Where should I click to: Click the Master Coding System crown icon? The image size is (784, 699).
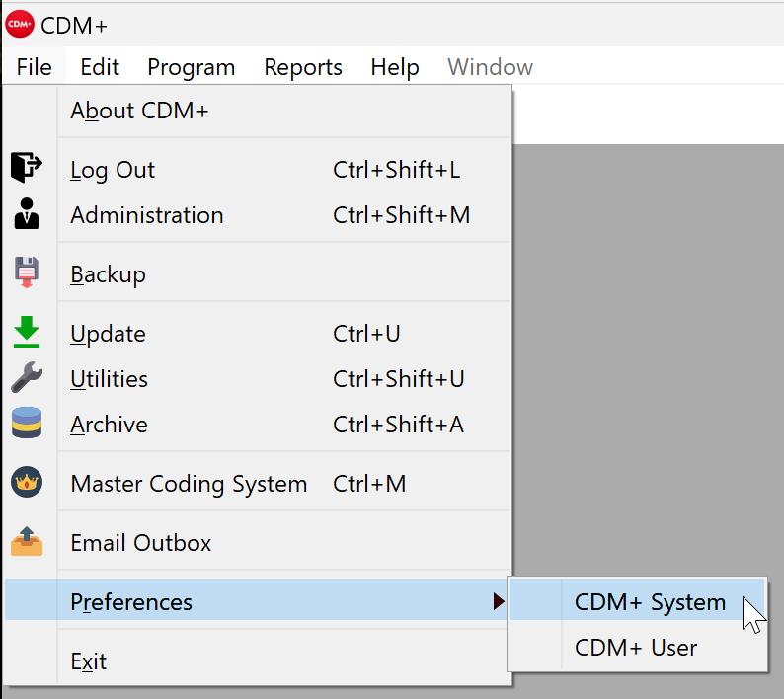point(27,484)
